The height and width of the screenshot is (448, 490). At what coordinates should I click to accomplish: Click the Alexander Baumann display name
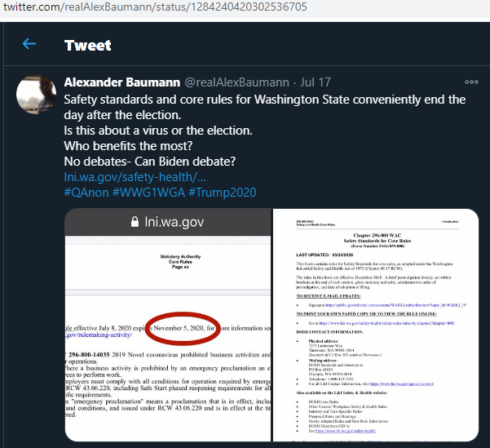tap(121, 82)
